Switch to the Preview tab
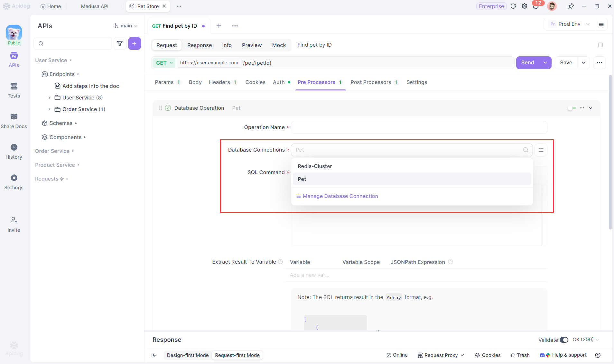614x364 pixels. tap(252, 45)
